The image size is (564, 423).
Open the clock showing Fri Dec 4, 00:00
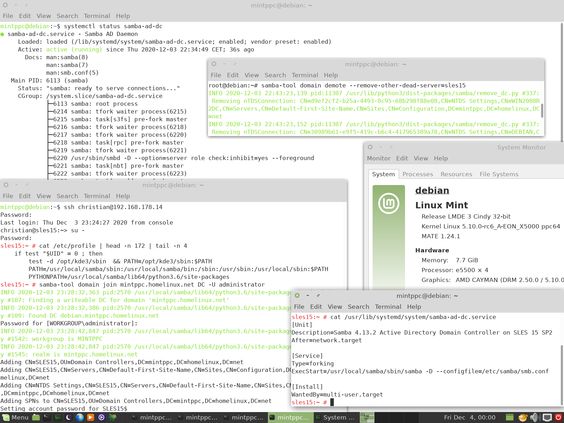(469, 418)
